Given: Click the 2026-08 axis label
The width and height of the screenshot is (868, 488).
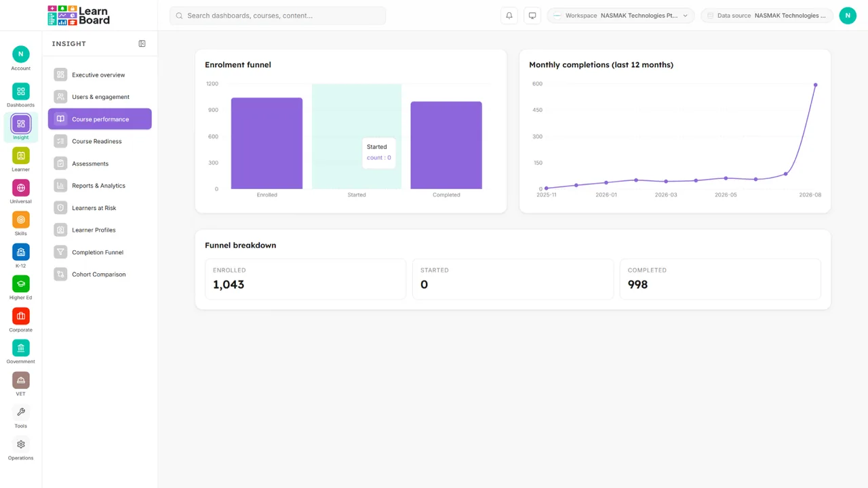Looking at the screenshot, I should tap(810, 195).
